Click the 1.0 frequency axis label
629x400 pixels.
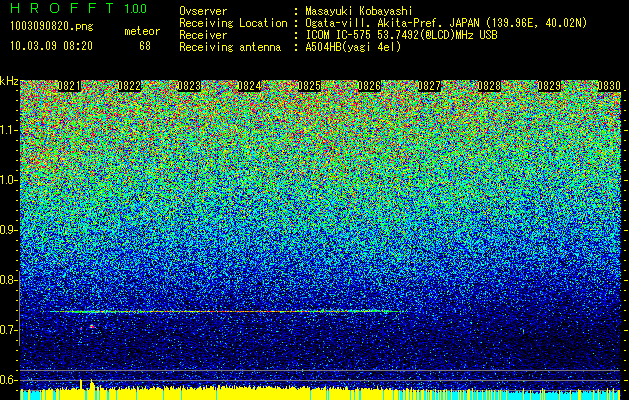pos(8,180)
